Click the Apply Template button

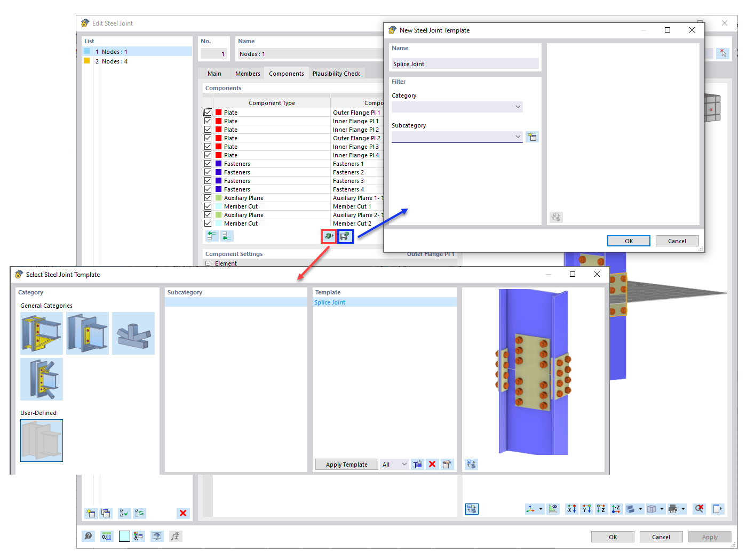tap(346, 464)
